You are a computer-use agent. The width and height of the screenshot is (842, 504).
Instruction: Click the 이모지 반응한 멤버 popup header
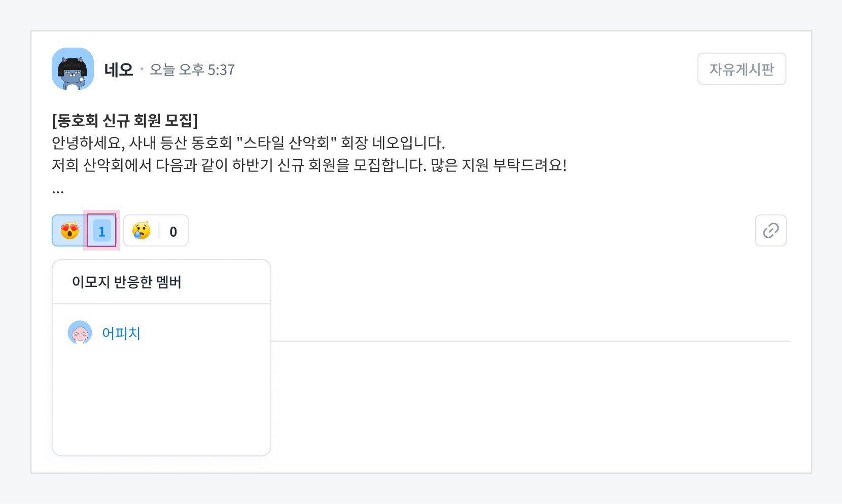tap(127, 282)
